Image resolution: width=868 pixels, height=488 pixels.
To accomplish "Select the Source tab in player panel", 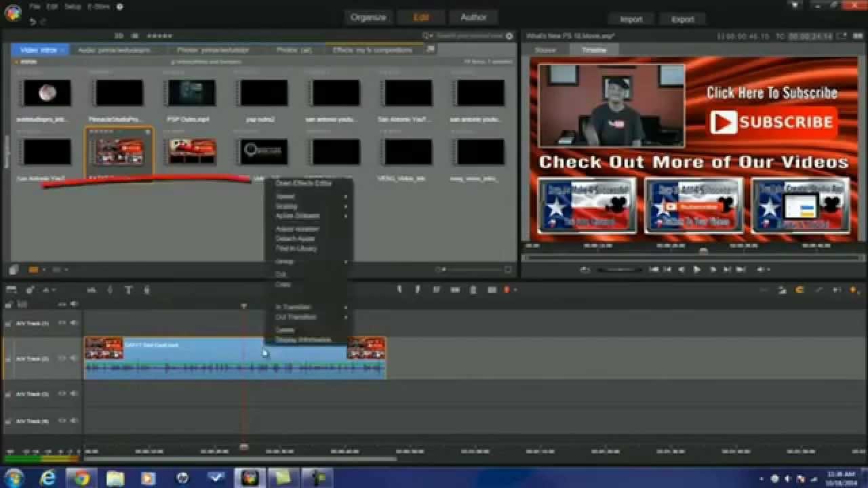I will click(x=545, y=50).
